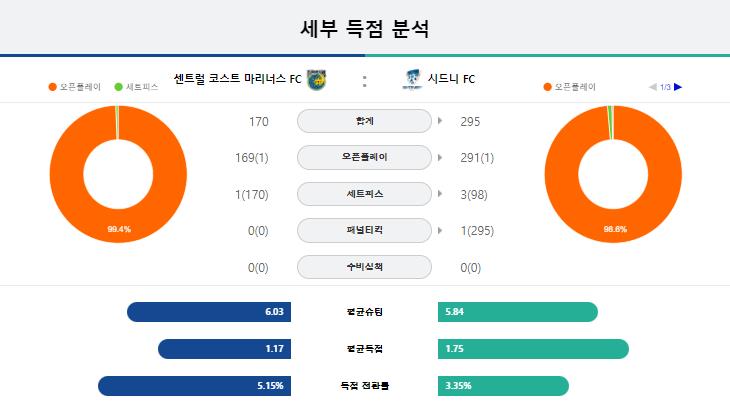Select the 오픈플레이 pill button
The image size is (730, 405).
pyautogui.click(x=365, y=157)
